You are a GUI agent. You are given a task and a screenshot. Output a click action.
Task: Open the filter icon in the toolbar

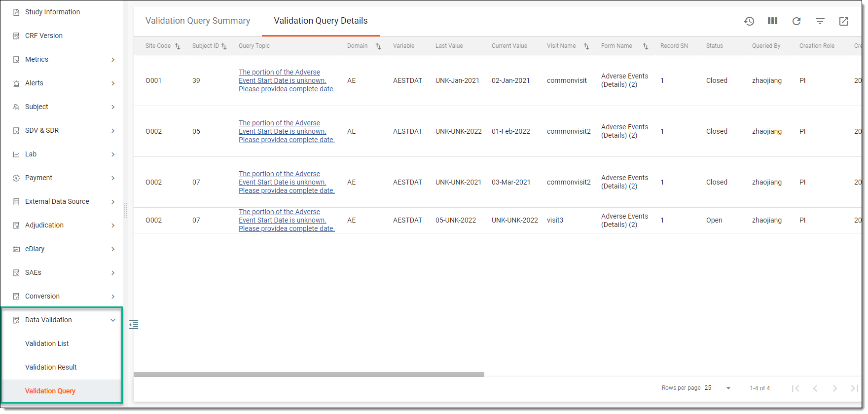click(820, 21)
